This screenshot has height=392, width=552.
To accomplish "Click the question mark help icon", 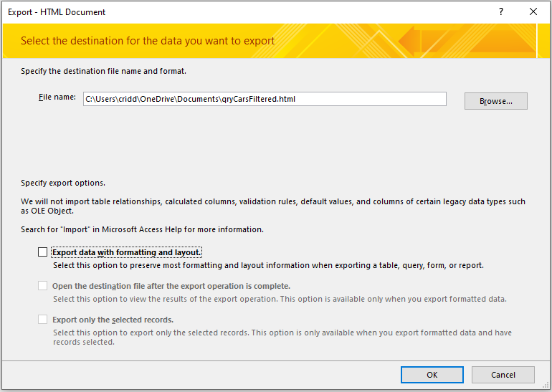I will coord(501,11).
